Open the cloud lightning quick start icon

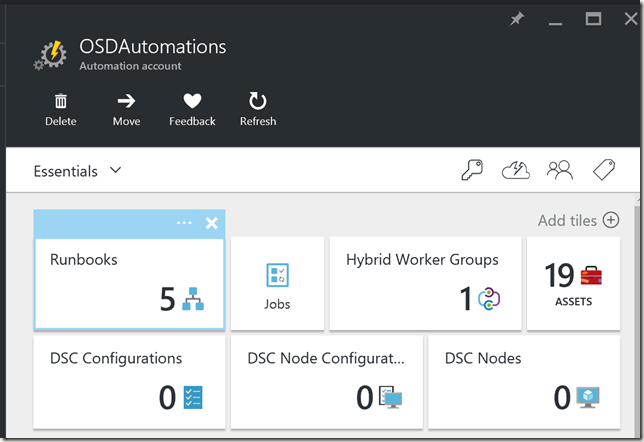pyautogui.click(x=516, y=170)
